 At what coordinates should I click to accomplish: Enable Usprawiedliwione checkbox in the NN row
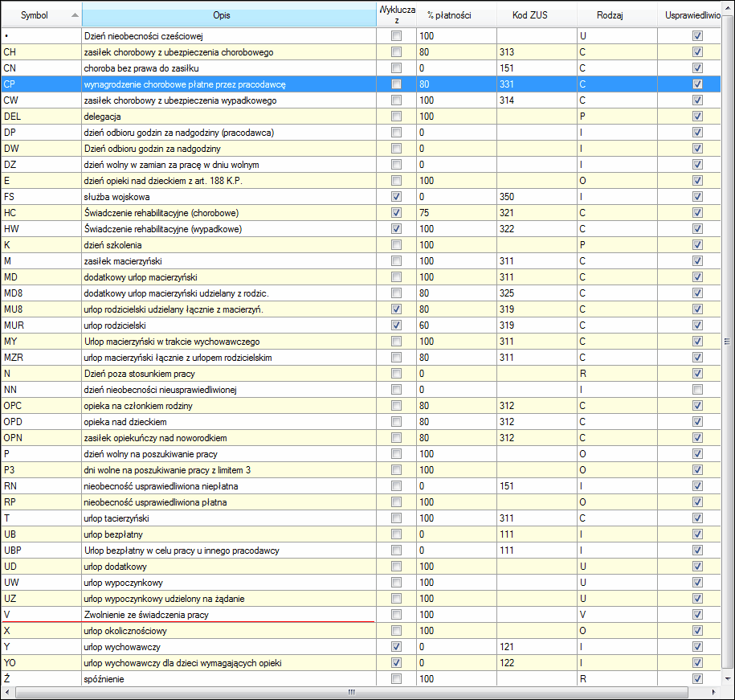click(697, 389)
